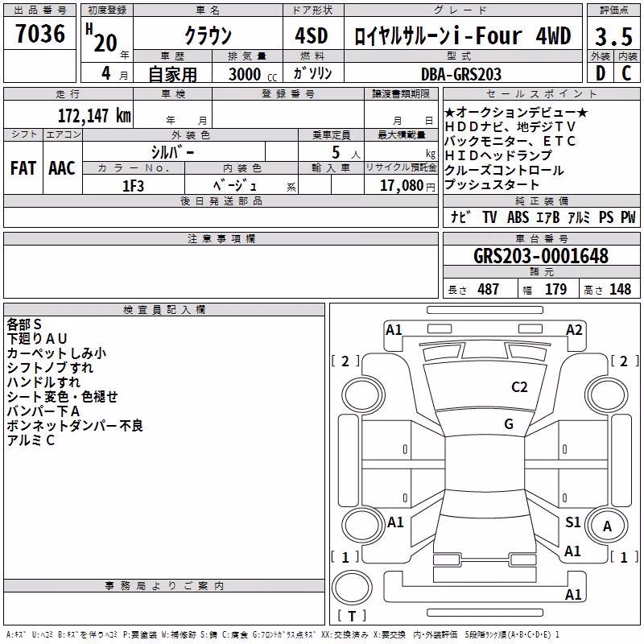Image resolution: width=644 pixels, height=644 pixels.
Task: Select the width value 179
Action: tap(555, 289)
